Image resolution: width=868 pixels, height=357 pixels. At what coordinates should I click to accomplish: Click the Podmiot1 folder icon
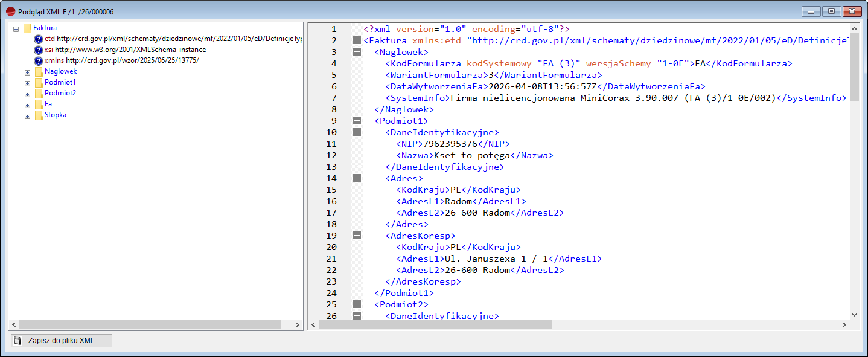tap(39, 82)
